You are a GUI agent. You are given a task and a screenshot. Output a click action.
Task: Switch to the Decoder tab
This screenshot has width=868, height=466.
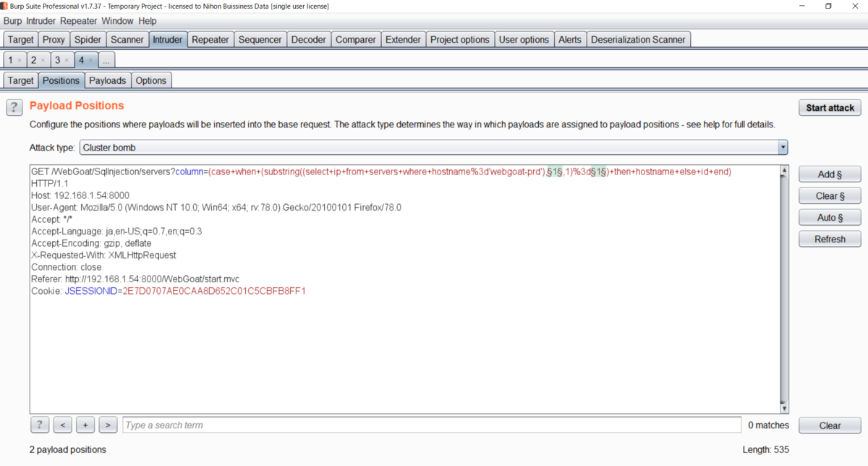pyautogui.click(x=309, y=39)
